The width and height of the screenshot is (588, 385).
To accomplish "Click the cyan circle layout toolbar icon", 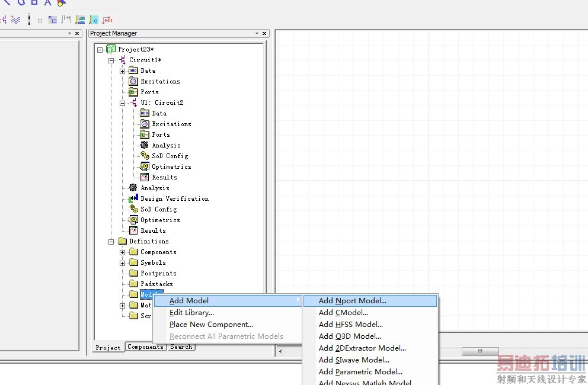I will (x=94, y=20).
